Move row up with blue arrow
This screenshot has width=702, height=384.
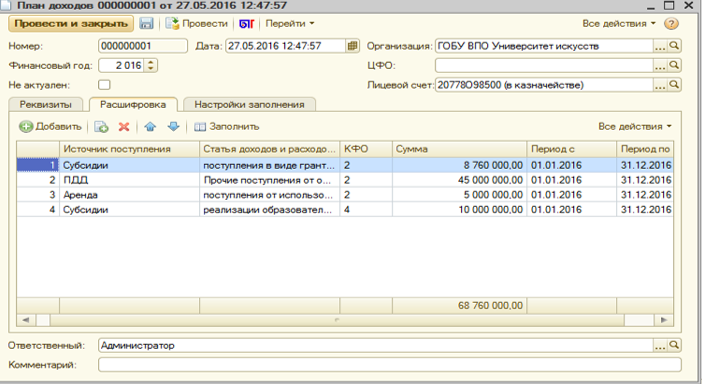(x=150, y=127)
